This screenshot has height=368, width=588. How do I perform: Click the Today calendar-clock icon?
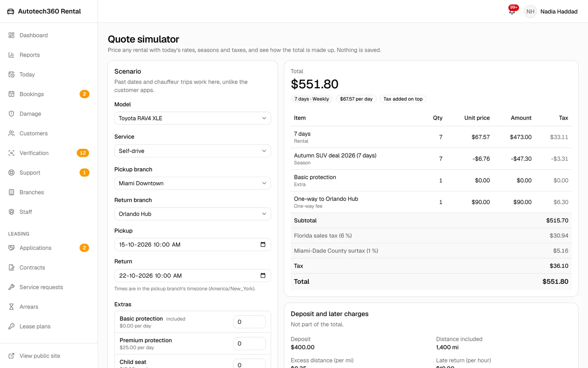[x=11, y=74]
